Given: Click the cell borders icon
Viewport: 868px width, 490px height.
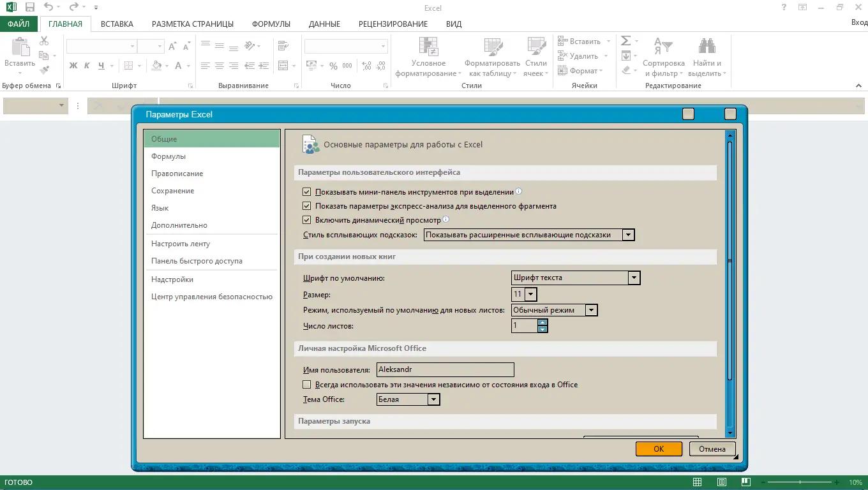Looking at the screenshot, I should point(128,66).
